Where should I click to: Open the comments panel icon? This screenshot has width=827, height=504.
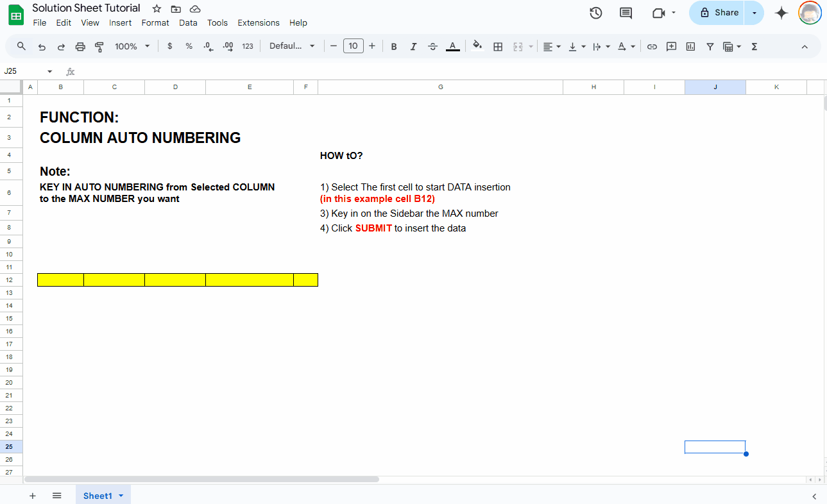626,13
